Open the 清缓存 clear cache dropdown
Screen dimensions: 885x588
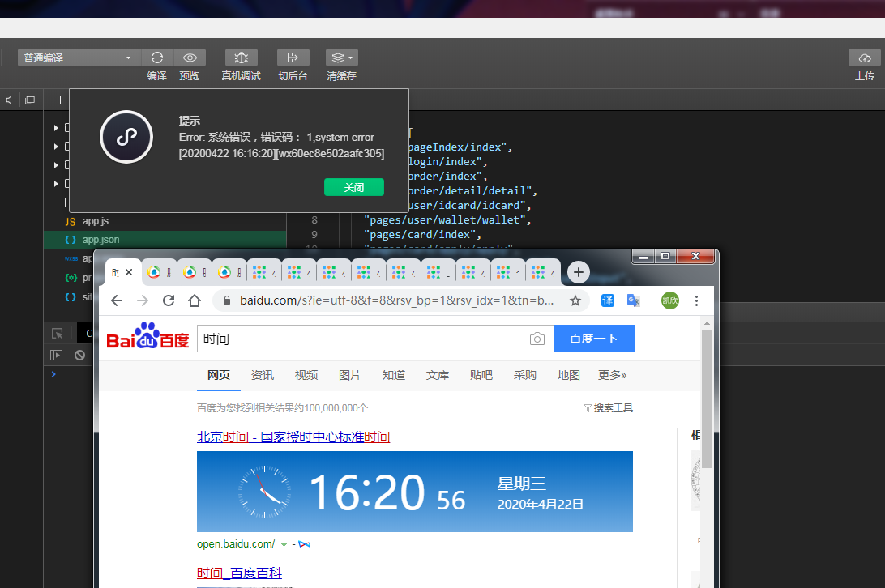click(x=341, y=58)
